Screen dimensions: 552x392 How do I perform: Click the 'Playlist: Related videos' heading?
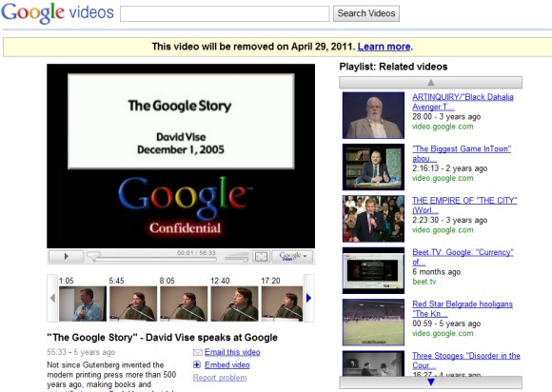pos(393,67)
